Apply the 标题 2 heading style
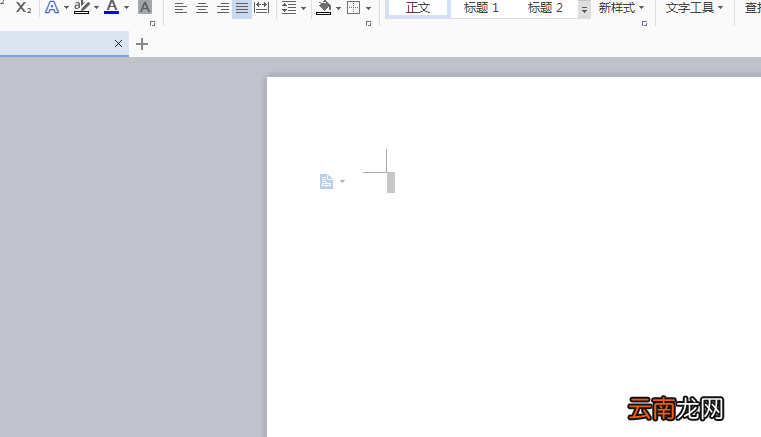 pyautogui.click(x=545, y=8)
